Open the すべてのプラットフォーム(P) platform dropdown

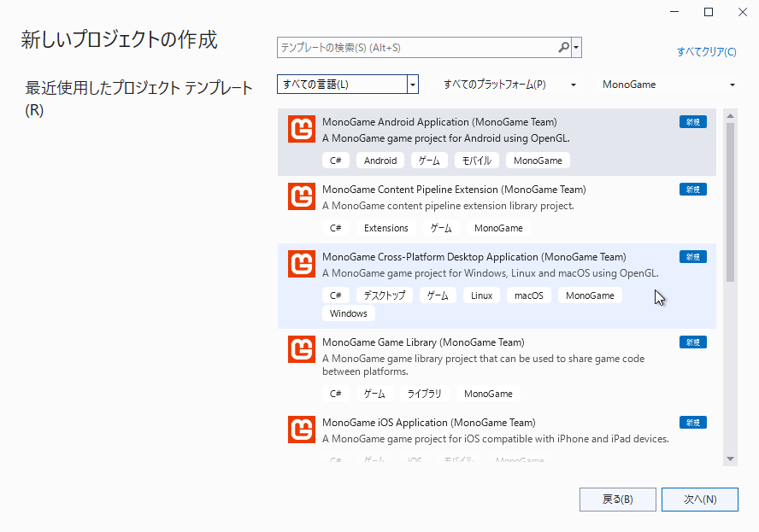click(509, 85)
